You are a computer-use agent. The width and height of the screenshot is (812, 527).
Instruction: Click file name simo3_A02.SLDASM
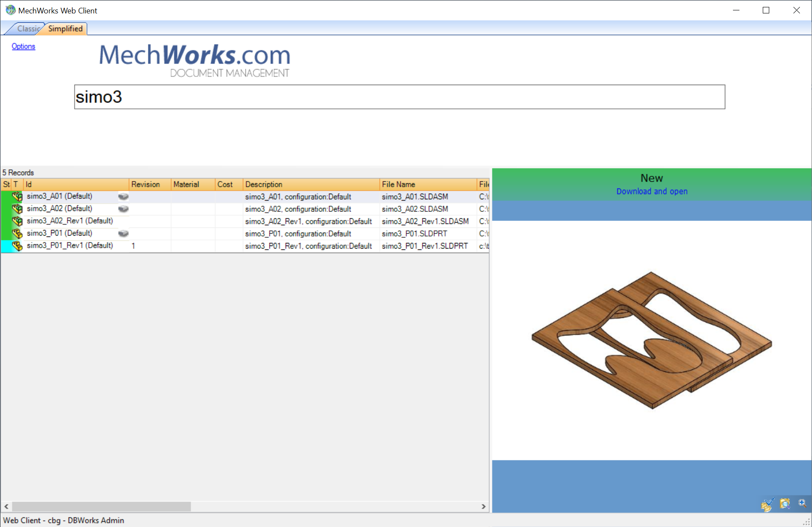coord(415,209)
